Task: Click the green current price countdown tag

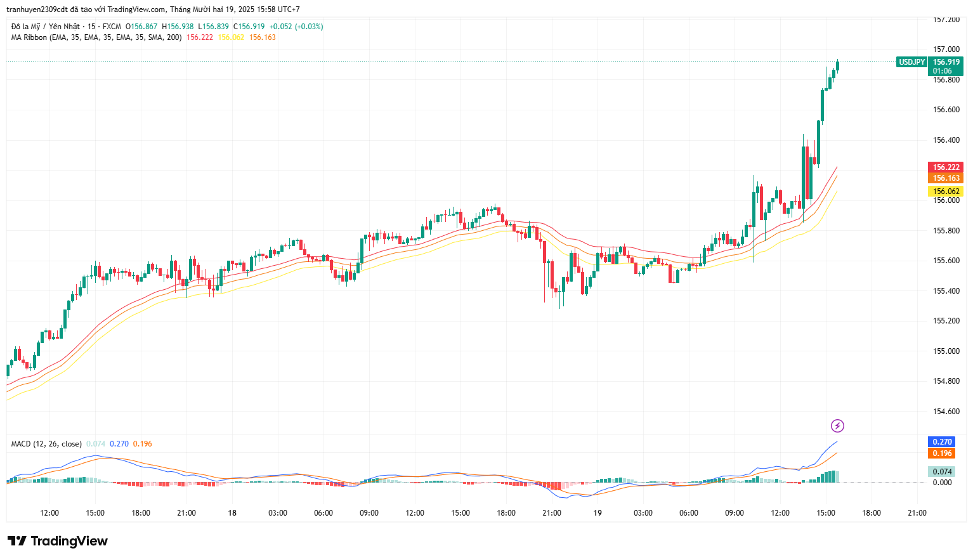Action: pos(946,67)
